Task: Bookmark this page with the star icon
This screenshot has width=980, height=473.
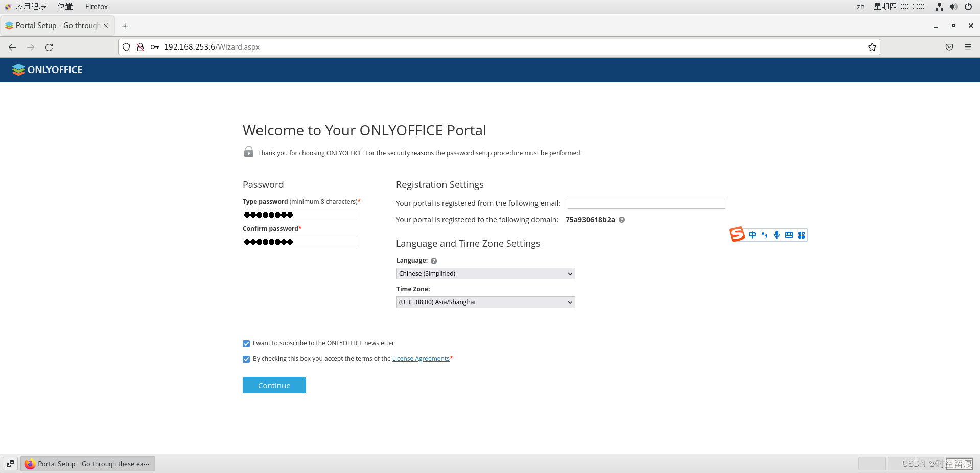Action: click(872, 47)
